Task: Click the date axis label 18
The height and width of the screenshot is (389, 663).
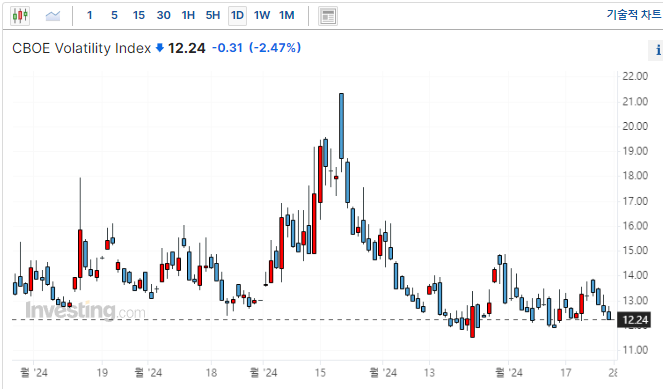Action: click(211, 373)
